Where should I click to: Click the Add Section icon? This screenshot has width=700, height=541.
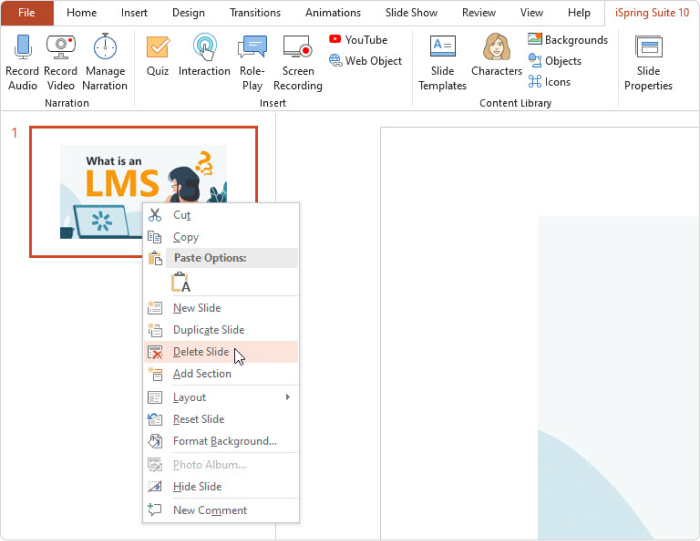[155, 374]
